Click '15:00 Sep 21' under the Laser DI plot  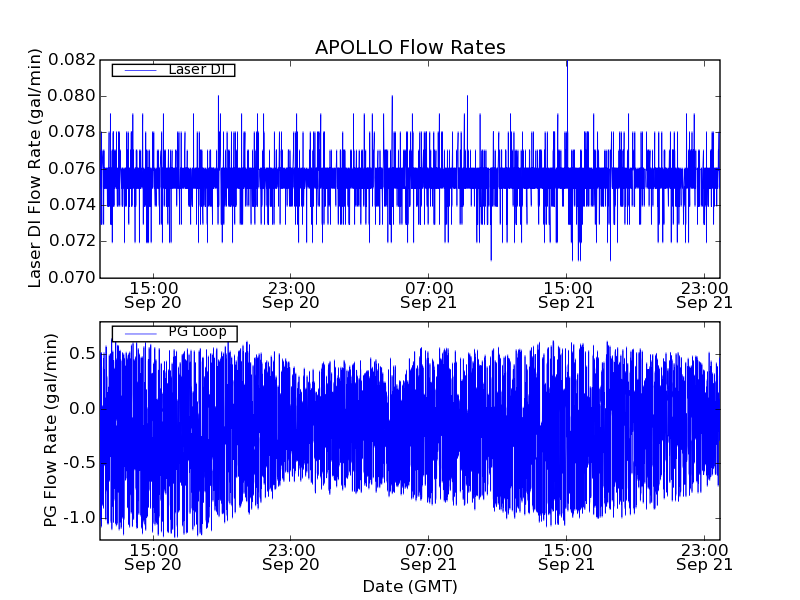click(566, 295)
